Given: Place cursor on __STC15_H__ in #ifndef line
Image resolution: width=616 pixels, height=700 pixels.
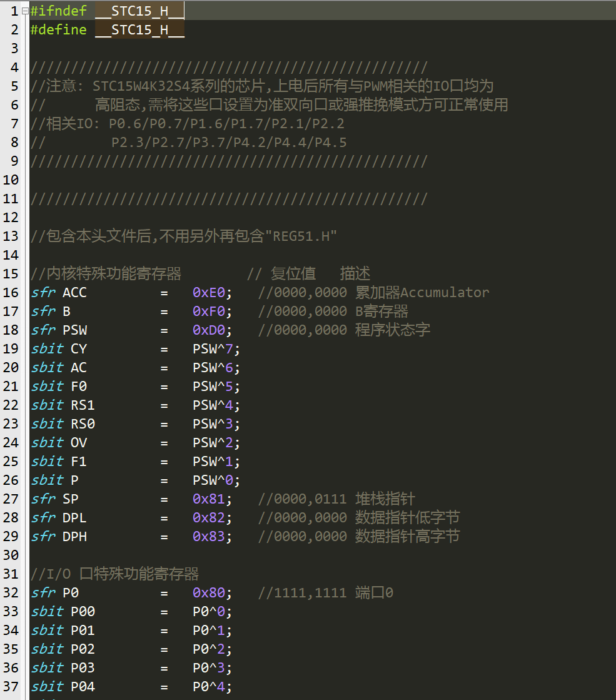Looking at the screenshot, I should [139, 11].
